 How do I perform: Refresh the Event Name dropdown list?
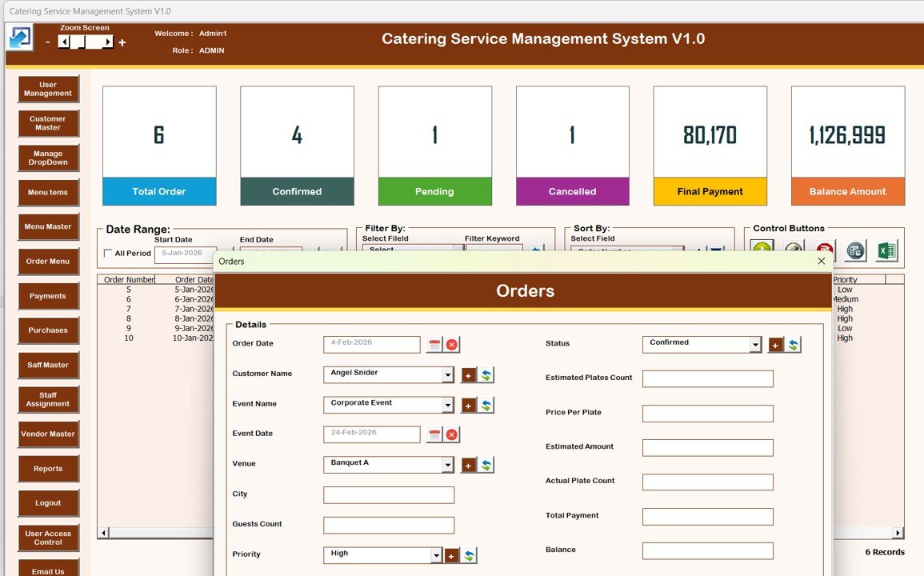[486, 405]
